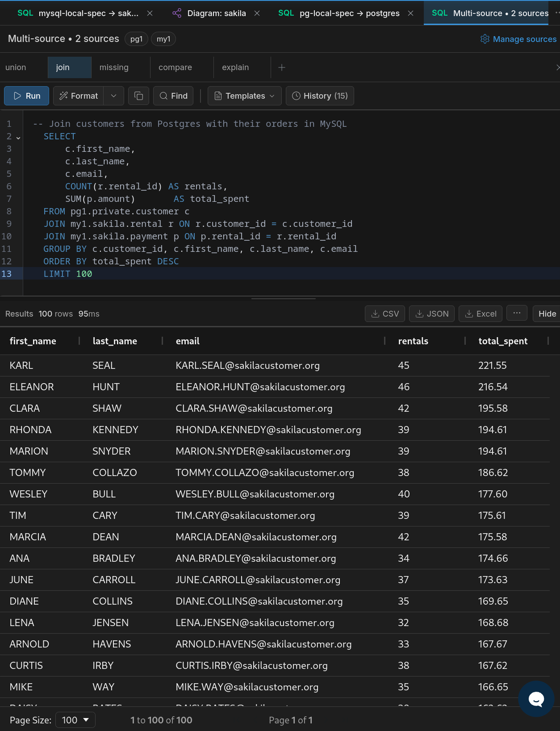Close the Diagram: sakila tab
The height and width of the screenshot is (731, 560).
[257, 13]
